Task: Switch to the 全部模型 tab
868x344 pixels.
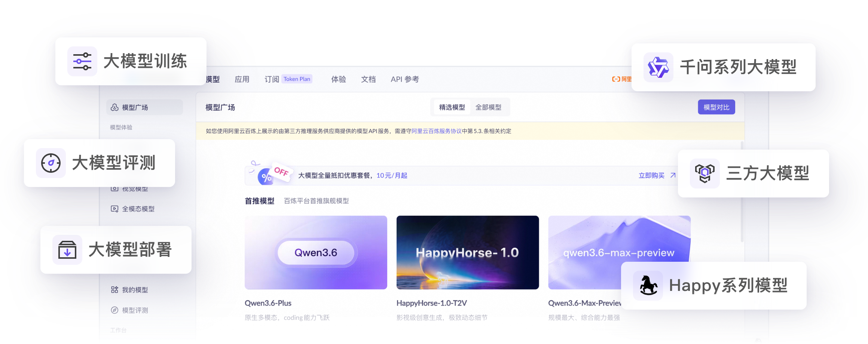Action: pyautogui.click(x=488, y=107)
